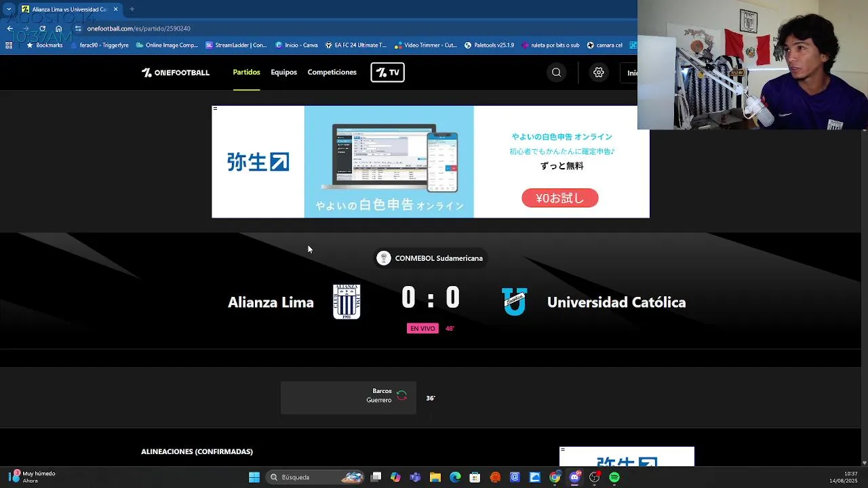Select the Barcos Guerrero substitution event
The image size is (868, 488).
tap(349, 398)
